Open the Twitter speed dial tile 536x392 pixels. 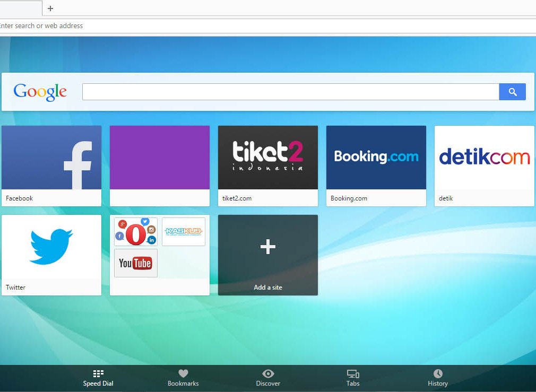pyautogui.click(x=51, y=255)
